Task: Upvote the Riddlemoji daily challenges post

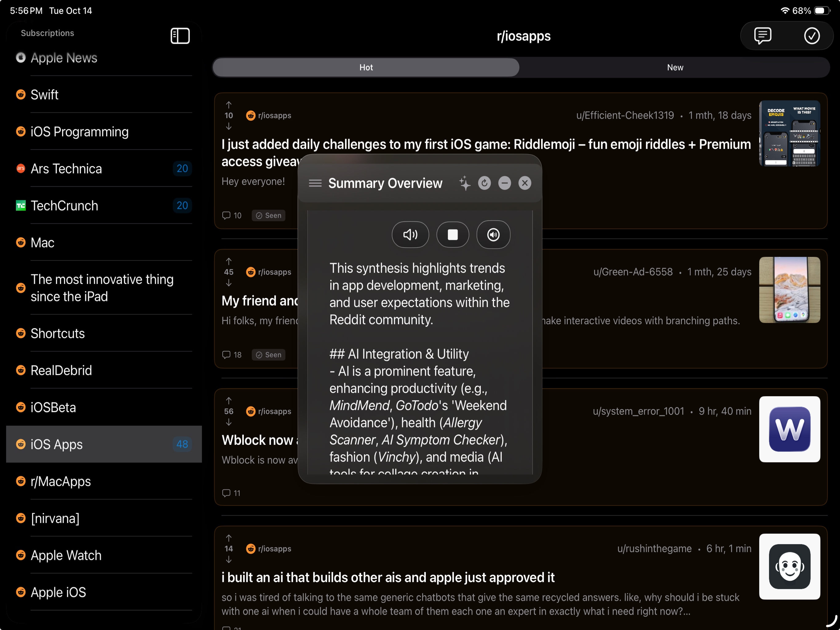Action: pyautogui.click(x=229, y=105)
